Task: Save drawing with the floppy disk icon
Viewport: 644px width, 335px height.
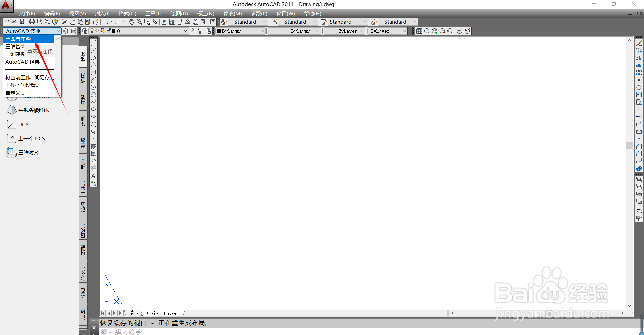Action: point(22,22)
